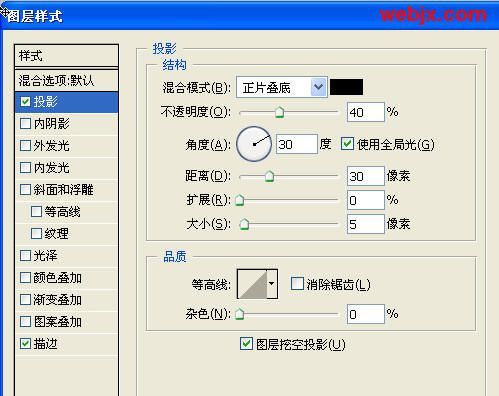The image size is (499, 396).
Task: Toggle the 投影 drop shadow checkbox
Action: [26, 102]
